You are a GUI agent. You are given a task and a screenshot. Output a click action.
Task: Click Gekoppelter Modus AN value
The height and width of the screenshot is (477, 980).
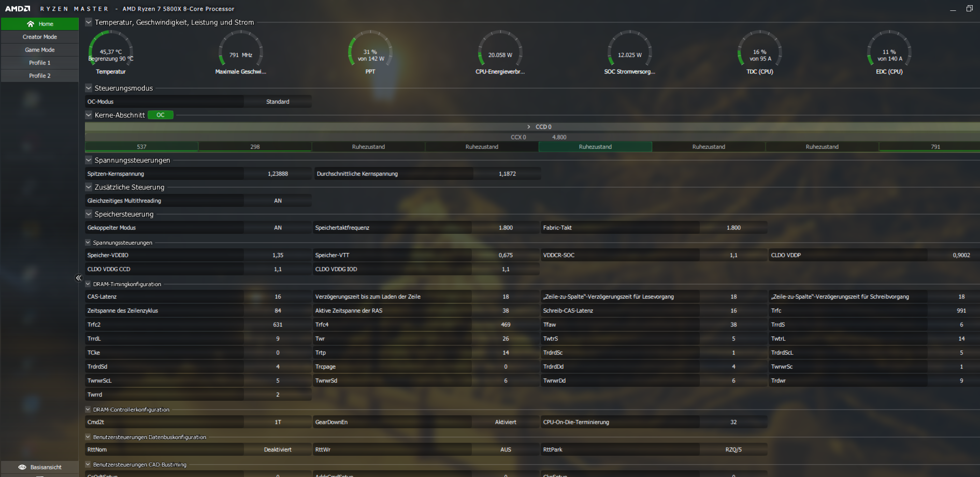pos(278,228)
